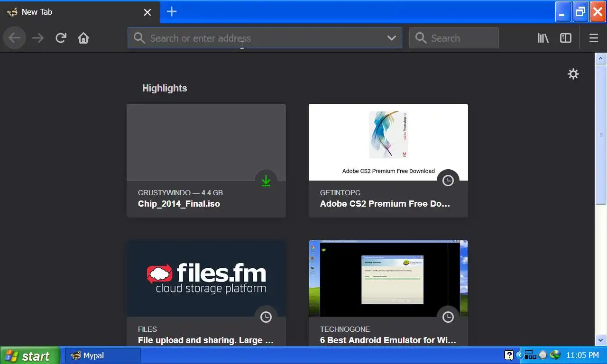Viewport: 607px width, 364px height.
Task: Go forward one page
Action: [x=38, y=38]
